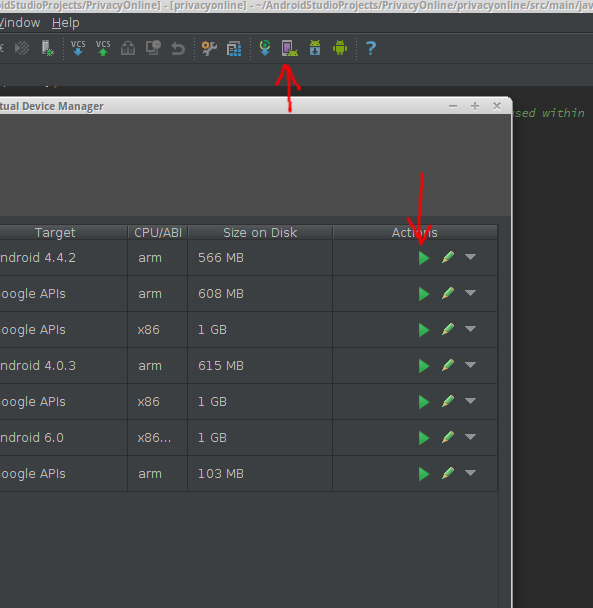
Task: Click the Revert toolbar icon
Action: point(178,48)
